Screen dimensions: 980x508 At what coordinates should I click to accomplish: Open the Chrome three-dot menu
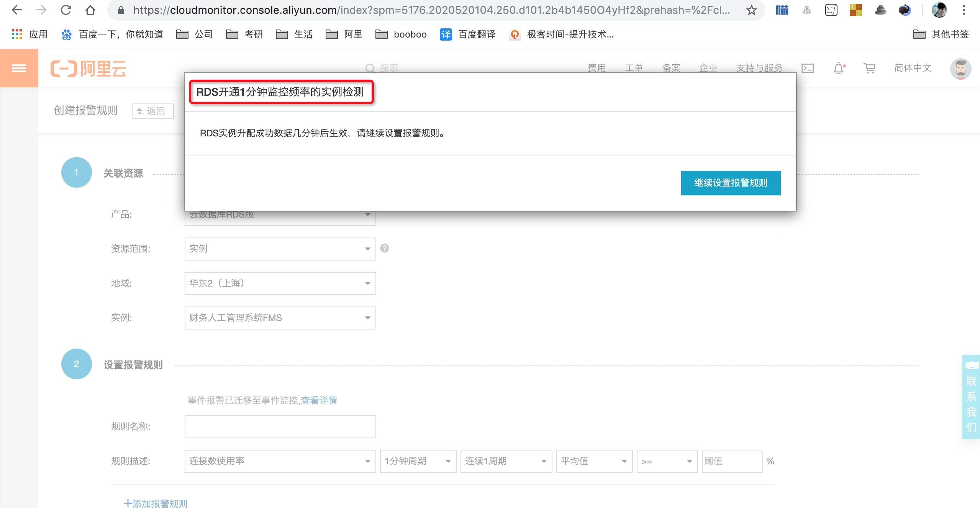[x=964, y=10]
